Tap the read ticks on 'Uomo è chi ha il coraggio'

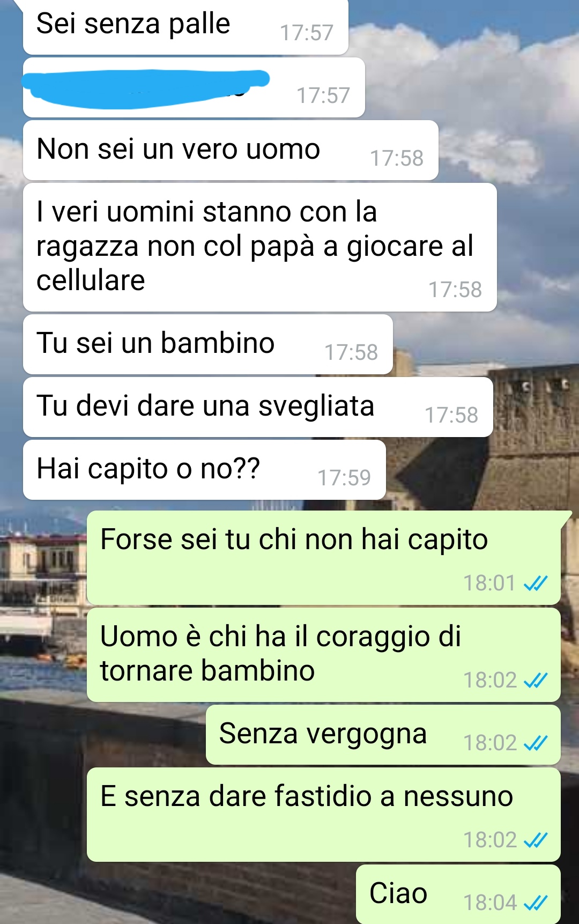(x=536, y=680)
